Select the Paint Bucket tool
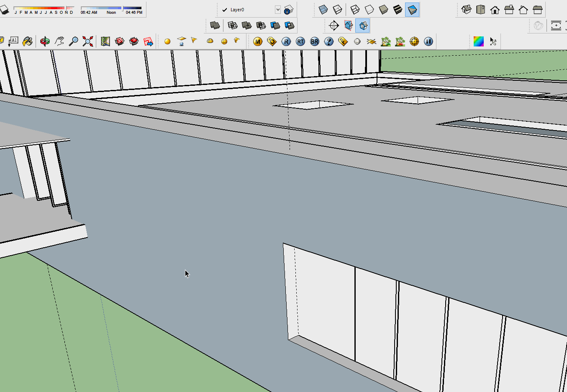The width and height of the screenshot is (567, 392). 28,41
